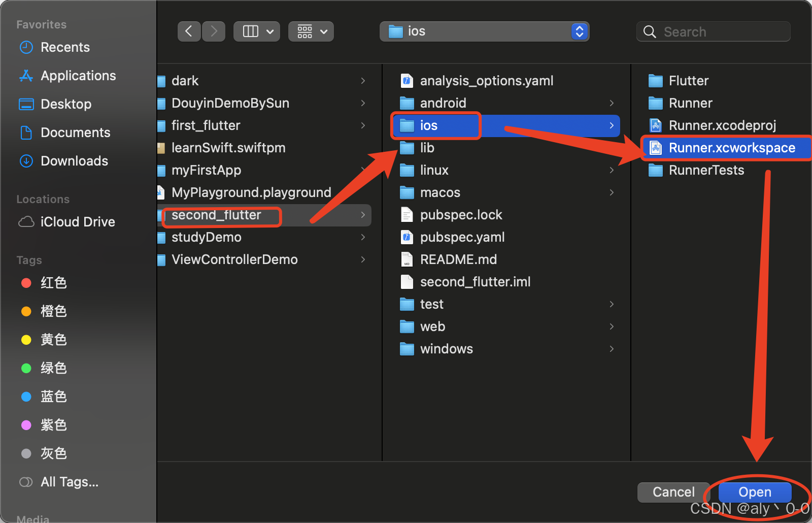The height and width of the screenshot is (523, 812).
Task: Show All Tags… in the sidebar
Action: [x=70, y=482]
